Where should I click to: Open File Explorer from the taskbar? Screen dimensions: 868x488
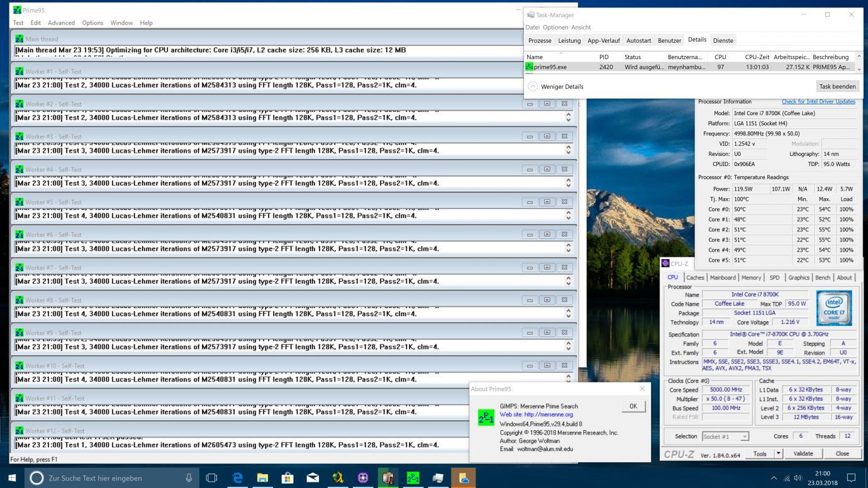(x=262, y=478)
